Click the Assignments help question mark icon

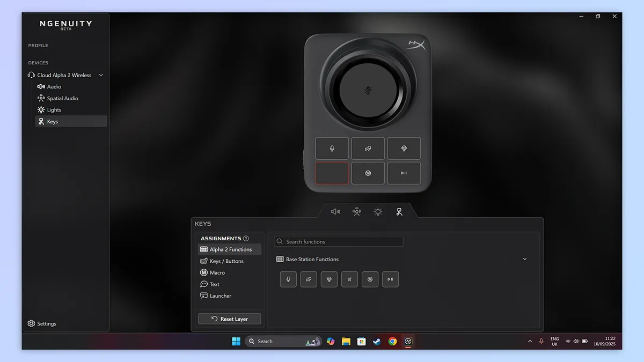(246, 239)
